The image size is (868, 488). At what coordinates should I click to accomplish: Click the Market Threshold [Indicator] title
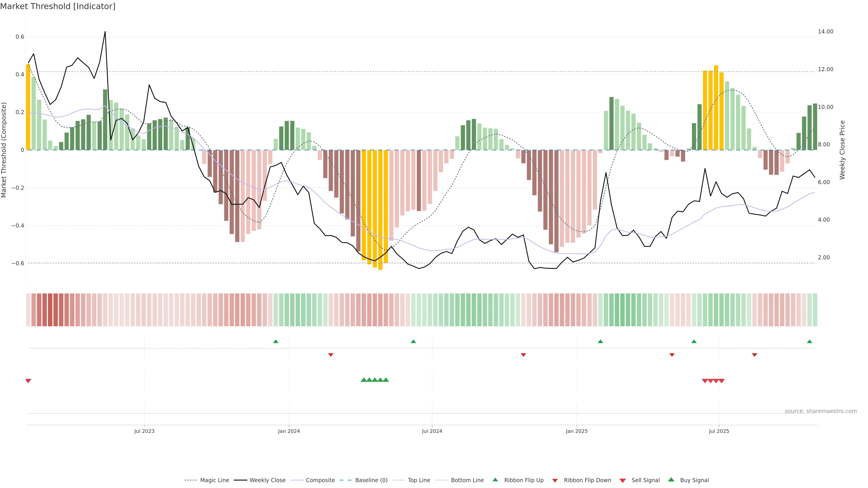pyautogui.click(x=58, y=6)
